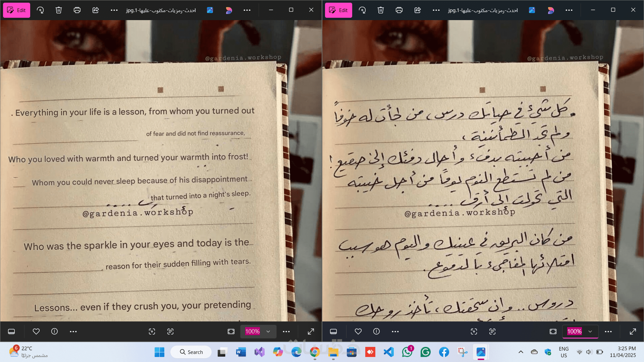Toggle heart favorite in right window
The height and width of the screenshot is (362, 644).
[x=358, y=331]
